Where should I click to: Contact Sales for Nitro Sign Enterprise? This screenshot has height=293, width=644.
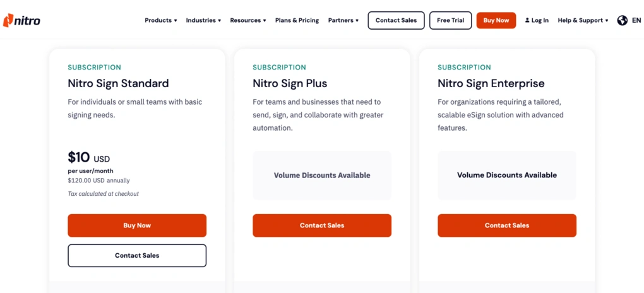click(x=507, y=225)
